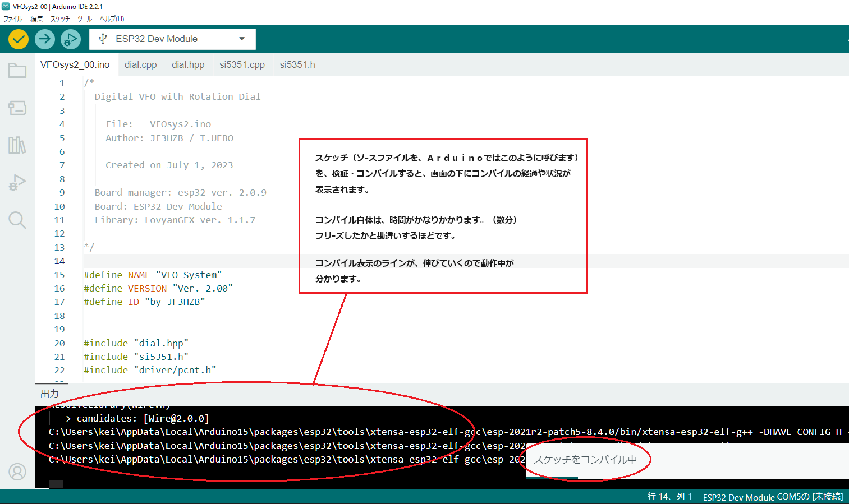Screen dimensions: 849x504
Task: Click the window minimize button
Action: pyautogui.click(x=833, y=6)
